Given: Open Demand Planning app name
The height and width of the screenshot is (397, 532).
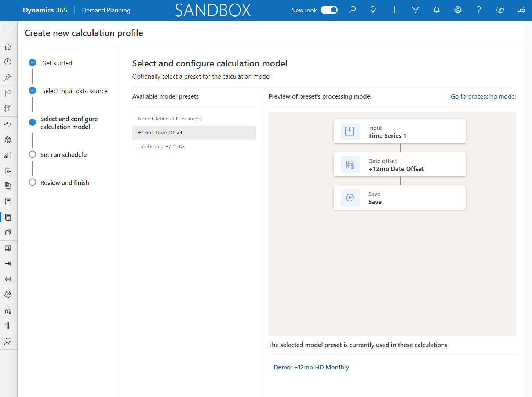Looking at the screenshot, I should tap(106, 10).
